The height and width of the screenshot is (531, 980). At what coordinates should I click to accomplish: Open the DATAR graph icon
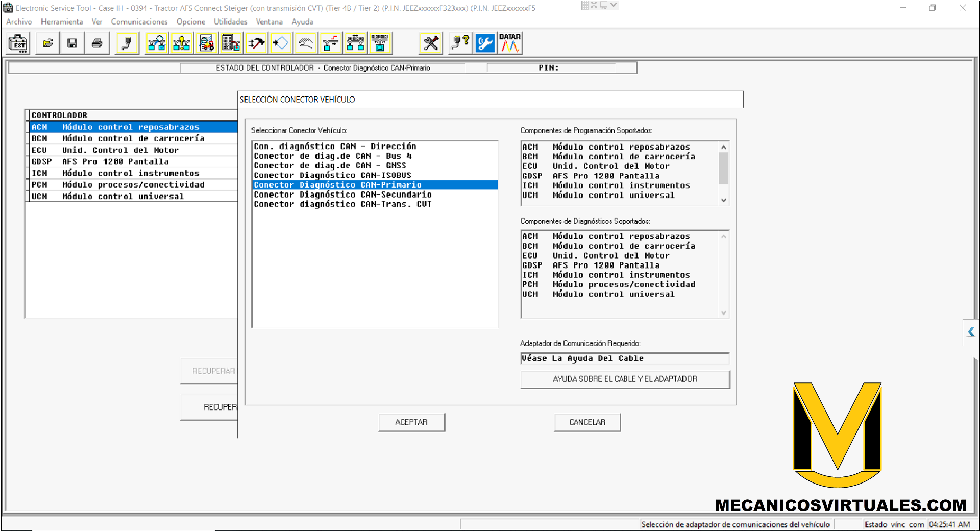[510, 43]
